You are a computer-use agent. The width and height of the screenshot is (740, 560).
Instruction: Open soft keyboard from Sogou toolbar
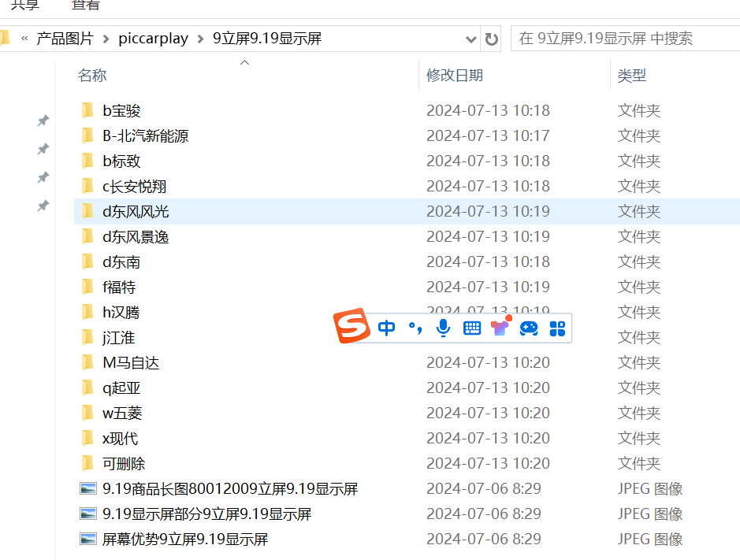(472, 328)
